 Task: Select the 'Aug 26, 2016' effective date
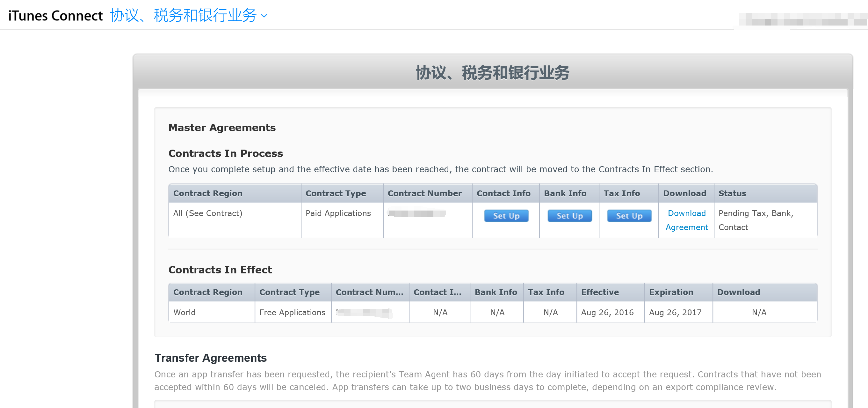[x=607, y=312]
